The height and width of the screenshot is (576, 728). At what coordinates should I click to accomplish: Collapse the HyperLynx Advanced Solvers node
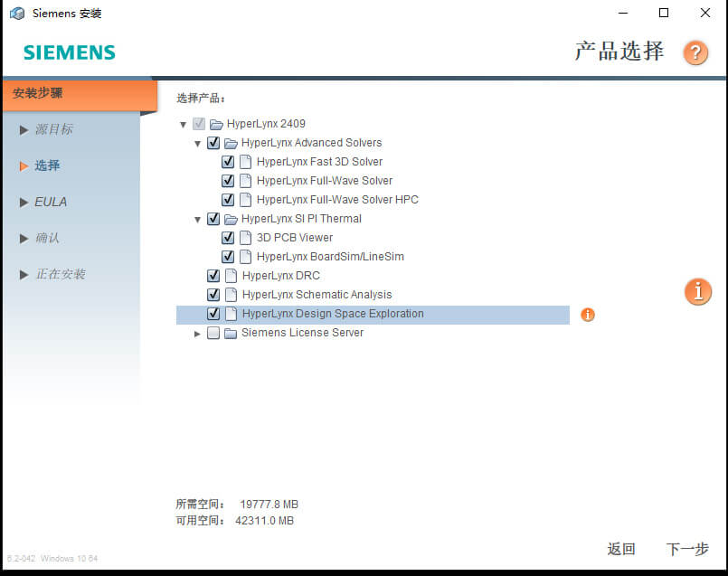[x=198, y=144]
